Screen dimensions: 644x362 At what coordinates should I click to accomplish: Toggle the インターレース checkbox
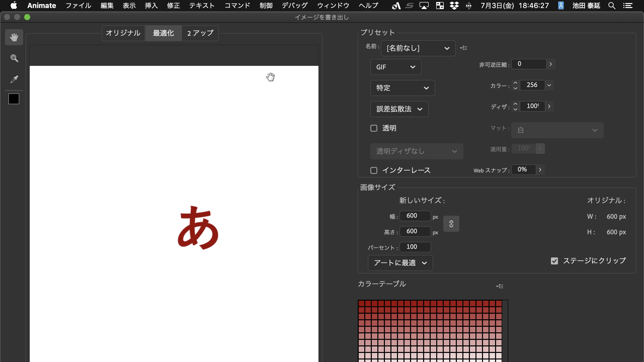(x=374, y=170)
